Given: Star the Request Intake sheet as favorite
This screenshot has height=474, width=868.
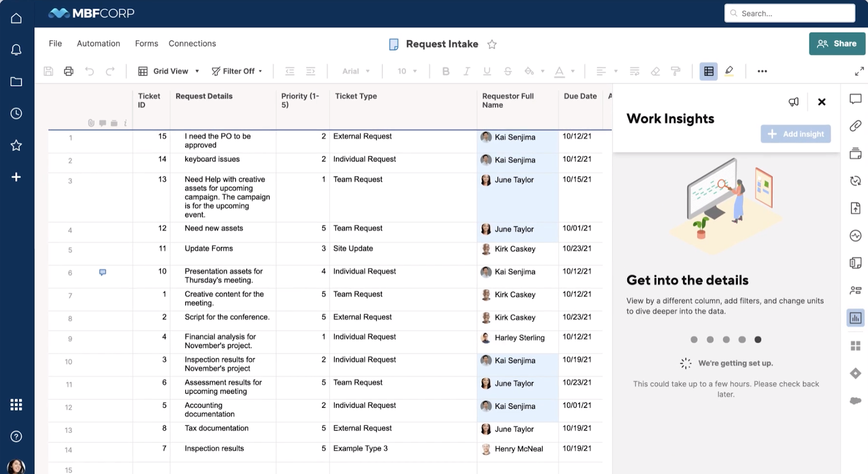Looking at the screenshot, I should pyautogui.click(x=492, y=45).
